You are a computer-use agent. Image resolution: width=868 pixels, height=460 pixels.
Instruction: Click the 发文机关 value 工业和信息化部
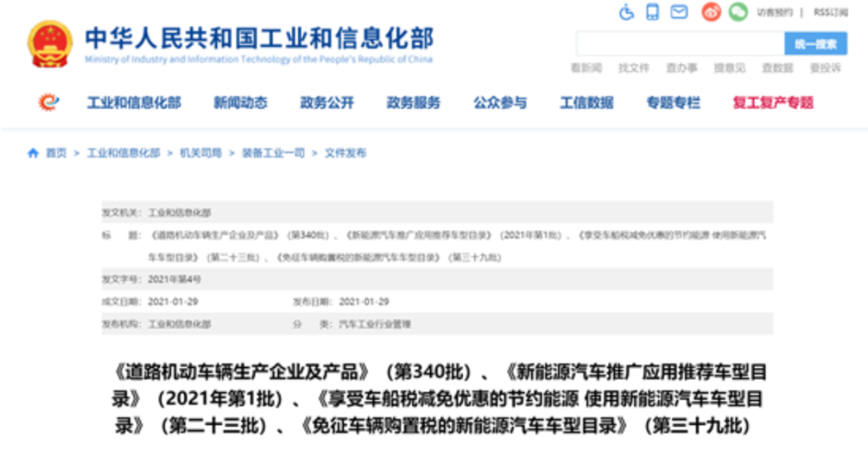coord(179,213)
